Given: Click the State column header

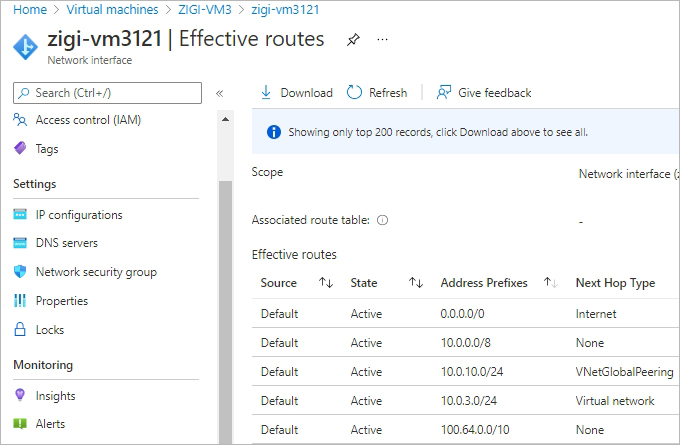Looking at the screenshot, I should click(364, 283).
